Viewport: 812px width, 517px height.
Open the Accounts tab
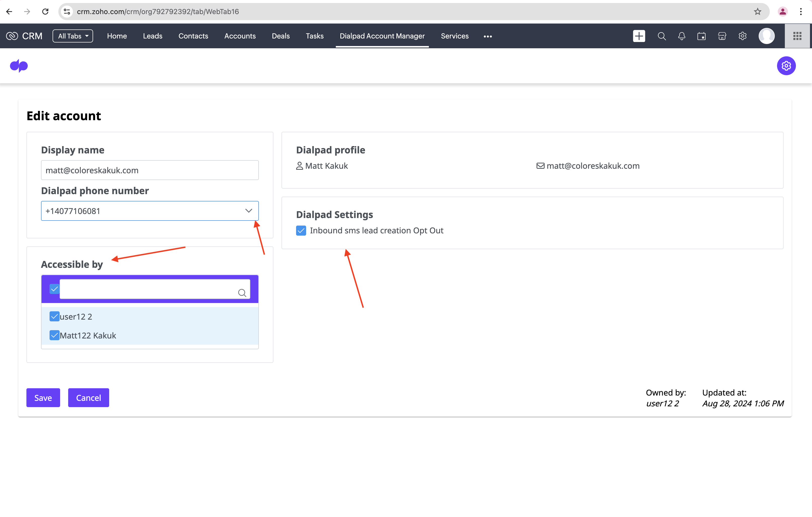coord(240,36)
